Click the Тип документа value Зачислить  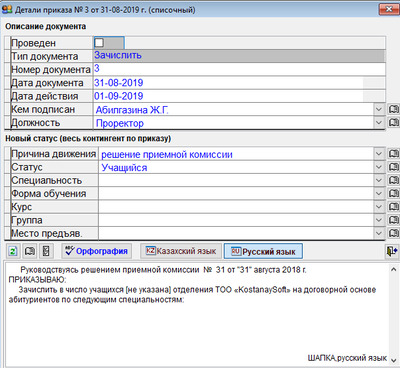pyautogui.click(x=118, y=55)
